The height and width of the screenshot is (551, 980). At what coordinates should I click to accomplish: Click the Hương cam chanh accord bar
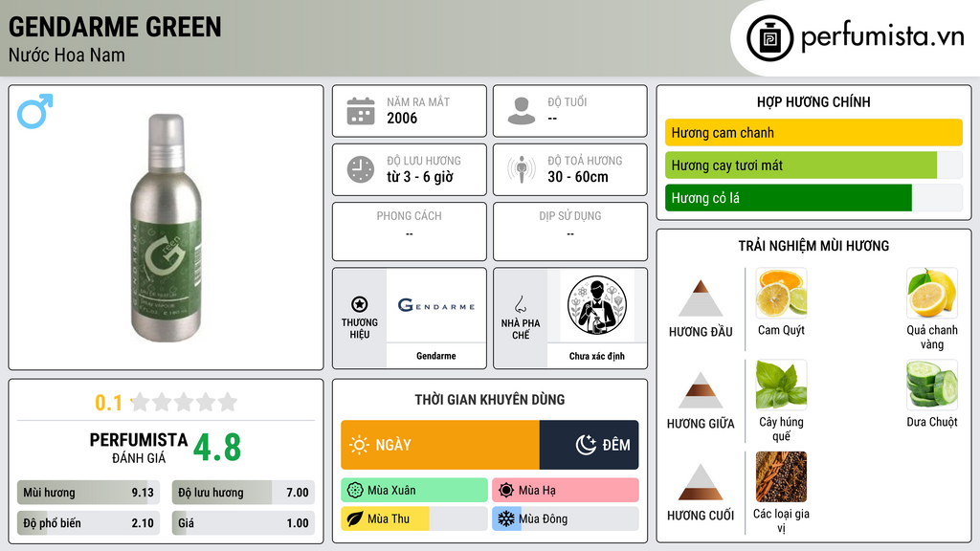tap(813, 132)
